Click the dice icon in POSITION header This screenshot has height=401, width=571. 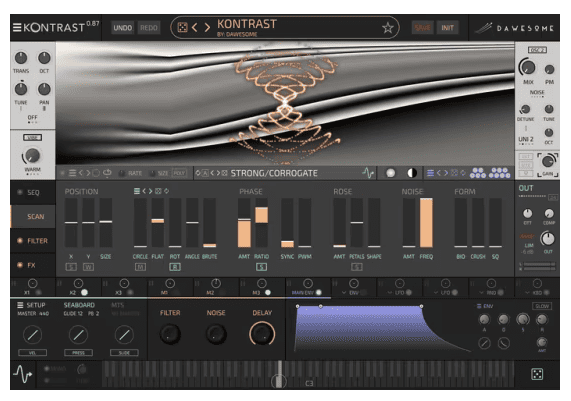pos(158,191)
